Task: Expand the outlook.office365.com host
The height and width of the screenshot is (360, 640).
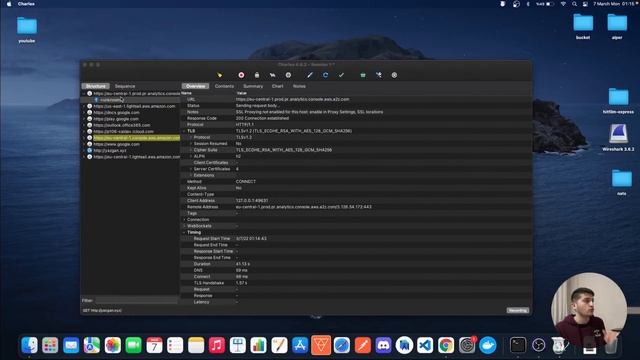Action: (x=84, y=125)
